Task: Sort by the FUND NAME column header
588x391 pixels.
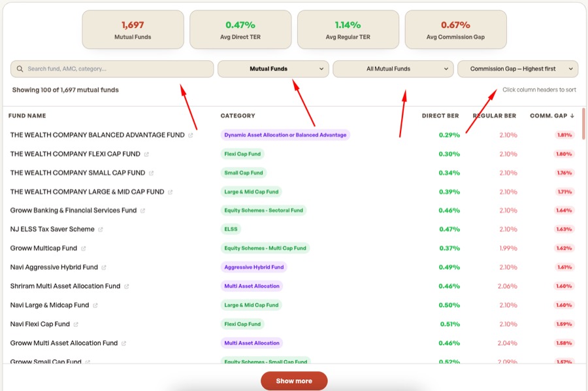Action: (27, 116)
